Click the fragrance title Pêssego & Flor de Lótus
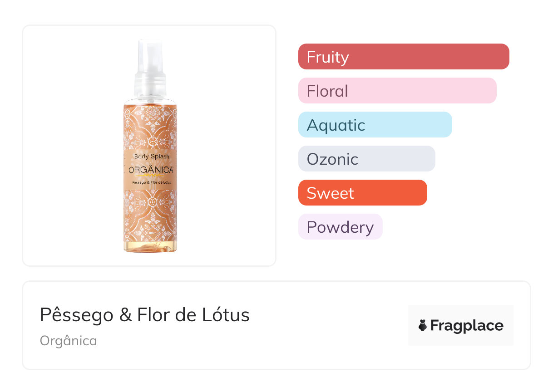This screenshot has width=553, height=392. pyautogui.click(x=145, y=315)
